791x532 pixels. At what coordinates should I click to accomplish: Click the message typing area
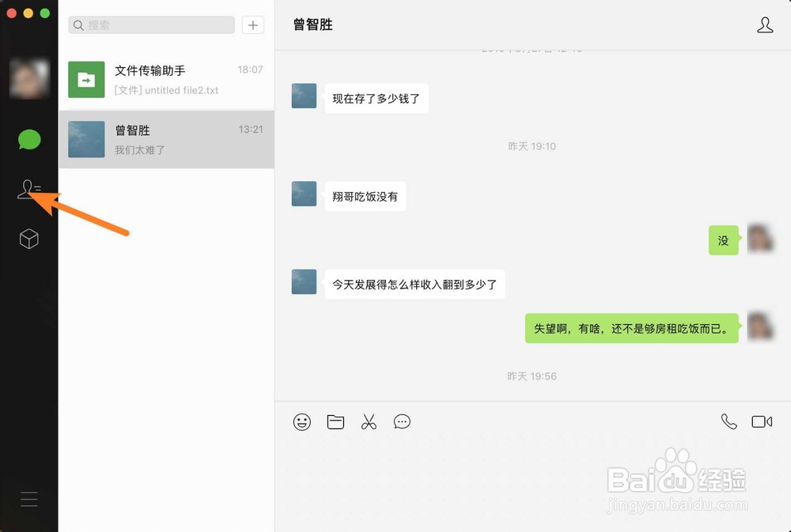[530, 474]
